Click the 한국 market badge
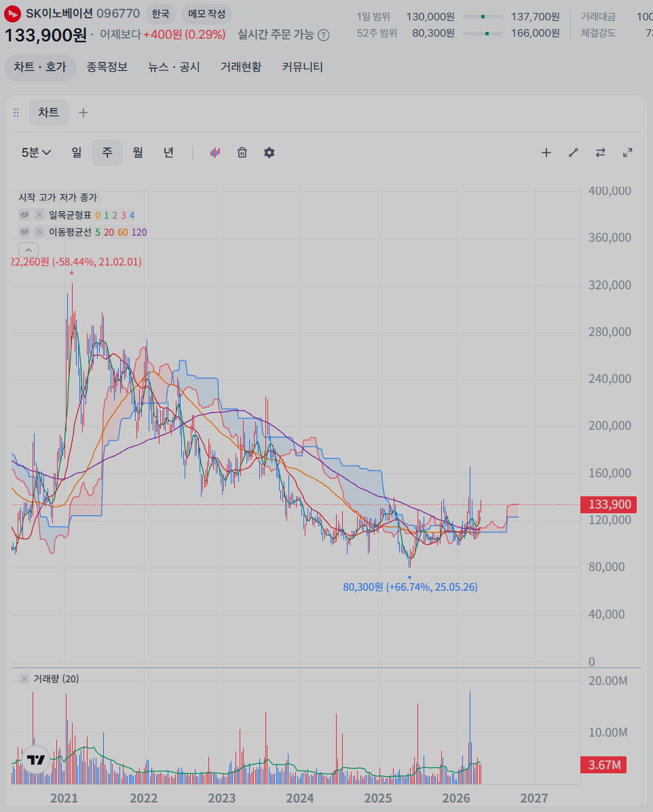The image size is (653, 812). click(160, 14)
